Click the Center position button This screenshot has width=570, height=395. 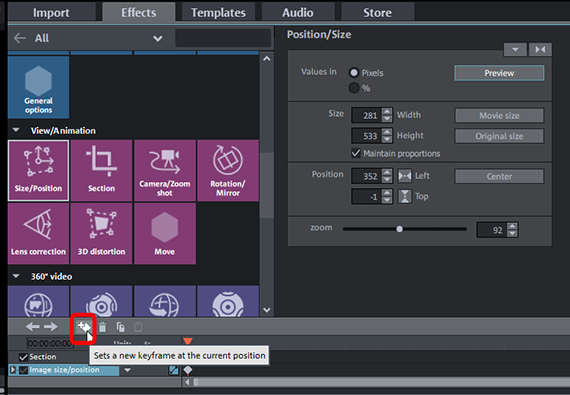[x=499, y=176]
